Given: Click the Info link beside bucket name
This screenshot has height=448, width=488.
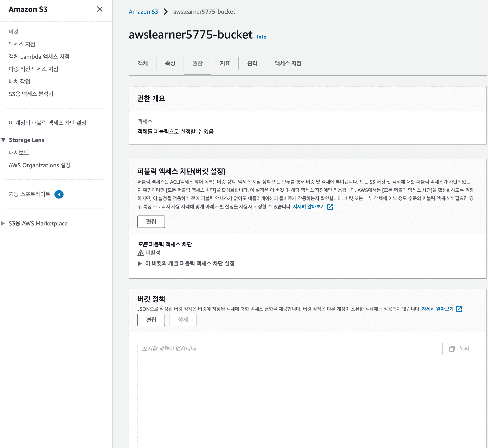Looking at the screenshot, I should 261,37.
